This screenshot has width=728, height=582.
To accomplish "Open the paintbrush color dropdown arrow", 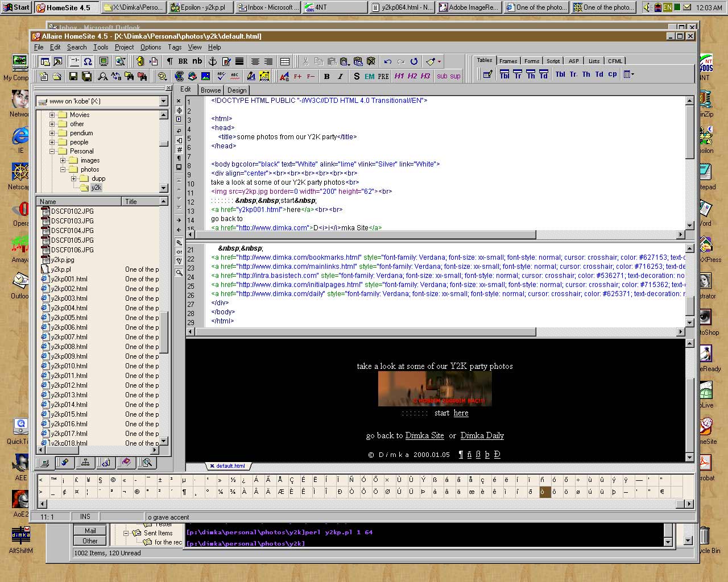I will click(439, 61).
